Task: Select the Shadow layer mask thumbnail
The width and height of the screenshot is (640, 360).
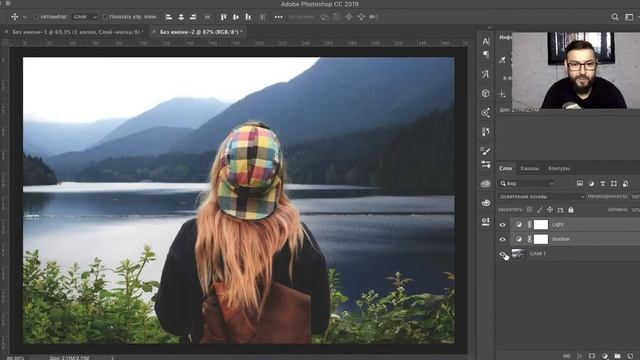Action: [541, 239]
